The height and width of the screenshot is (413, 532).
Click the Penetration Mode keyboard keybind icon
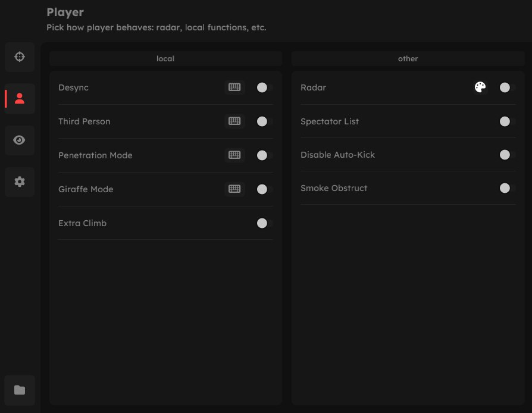coord(234,155)
